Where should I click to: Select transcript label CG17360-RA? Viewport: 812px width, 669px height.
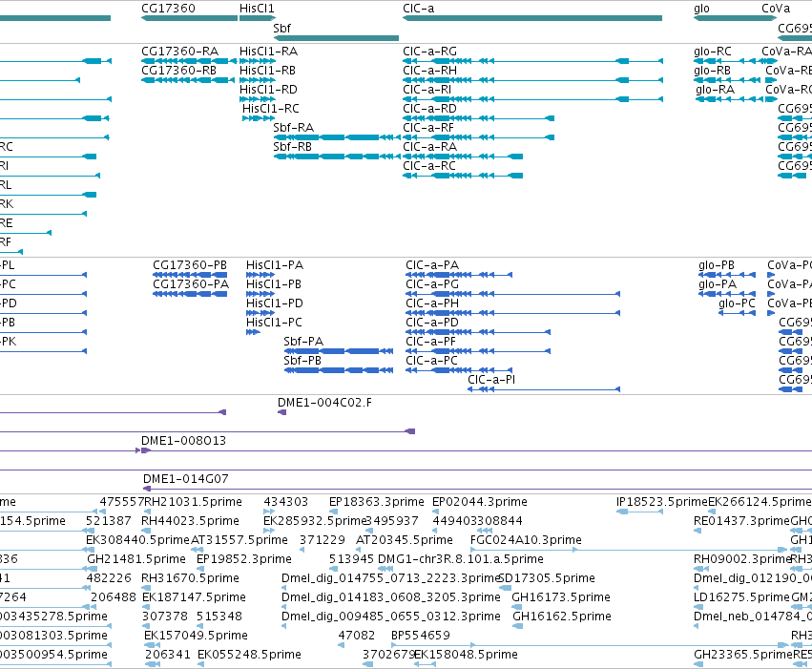click(179, 52)
